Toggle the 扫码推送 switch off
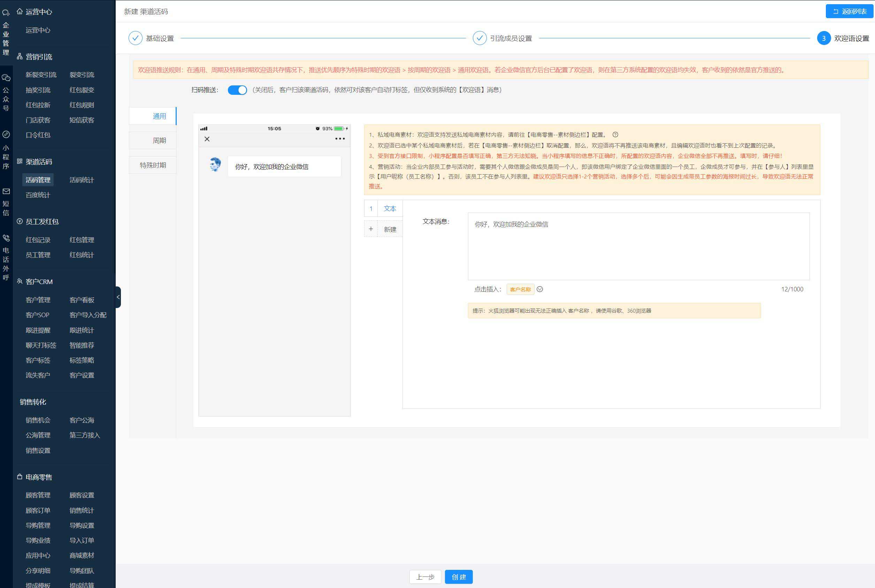 tap(237, 90)
